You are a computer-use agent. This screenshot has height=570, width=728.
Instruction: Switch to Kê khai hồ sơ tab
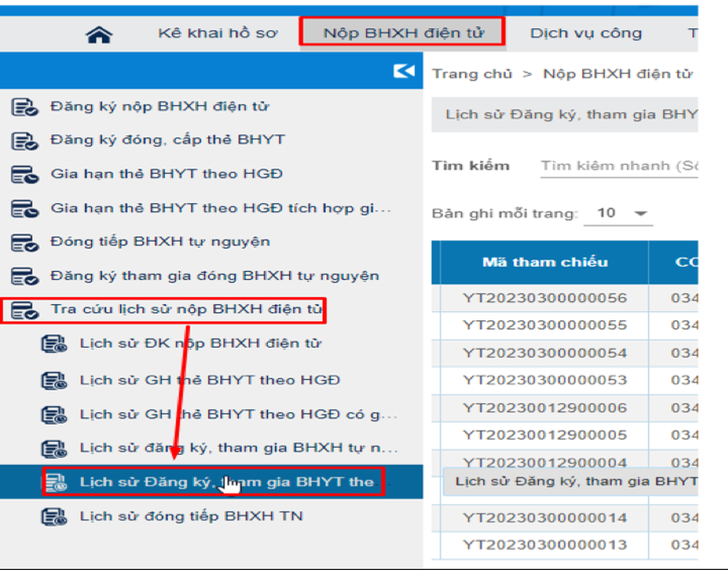point(217,33)
